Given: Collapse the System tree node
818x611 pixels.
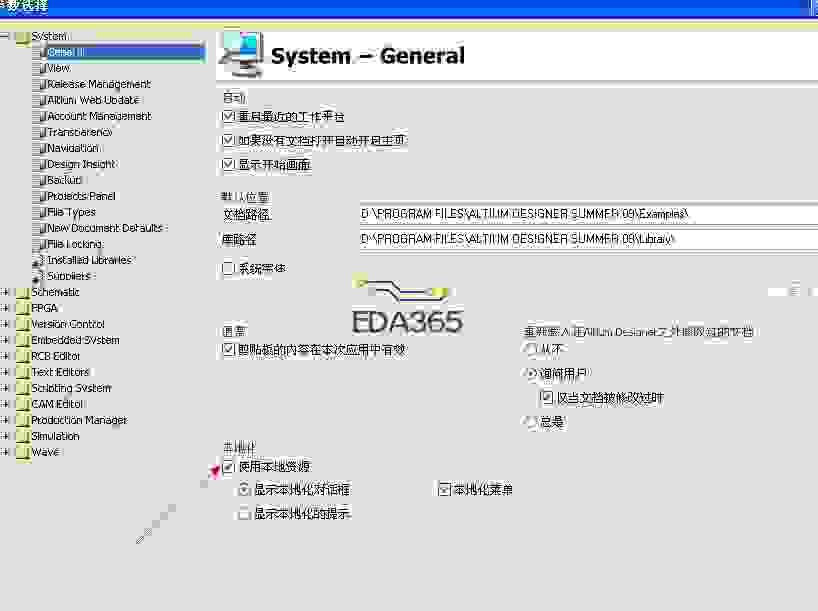Looking at the screenshot, I should click(x=5, y=36).
